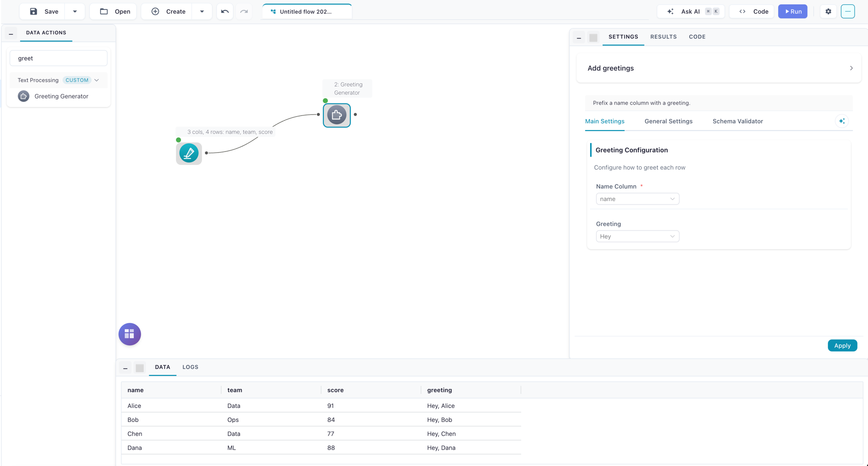
Task: Collapse the Data Actions panel
Action: (11, 33)
